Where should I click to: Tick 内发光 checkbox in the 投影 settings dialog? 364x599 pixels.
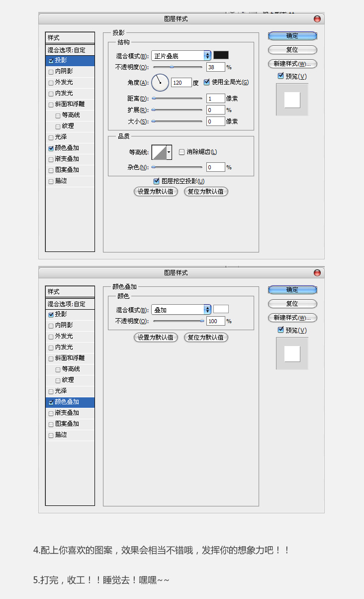[51, 94]
